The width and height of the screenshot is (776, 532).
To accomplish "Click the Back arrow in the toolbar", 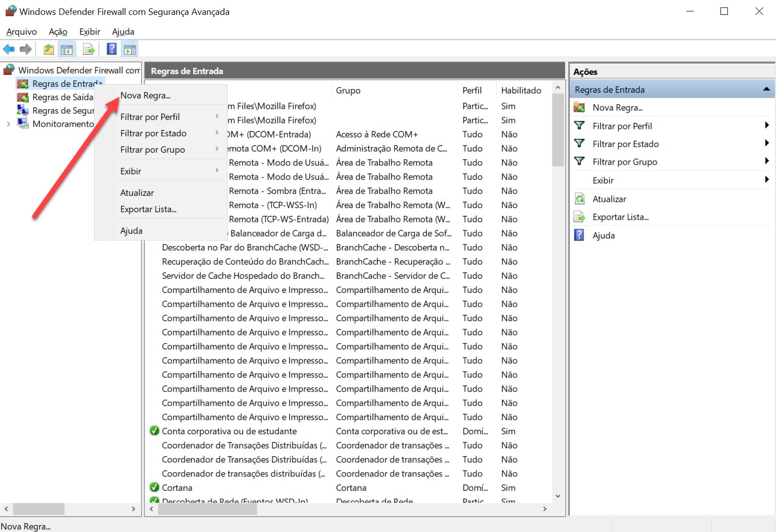I will point(9,49).
